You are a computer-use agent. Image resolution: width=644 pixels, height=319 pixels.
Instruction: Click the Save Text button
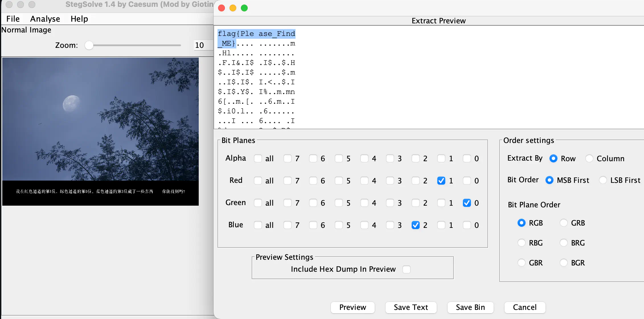point(411,307)
